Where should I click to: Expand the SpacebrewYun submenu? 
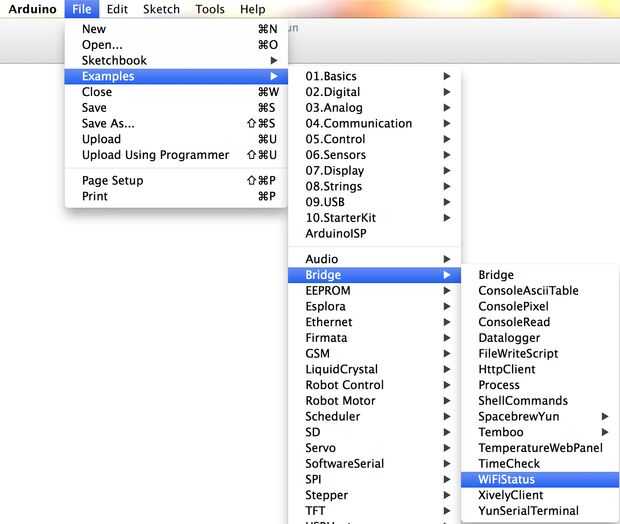540,417
